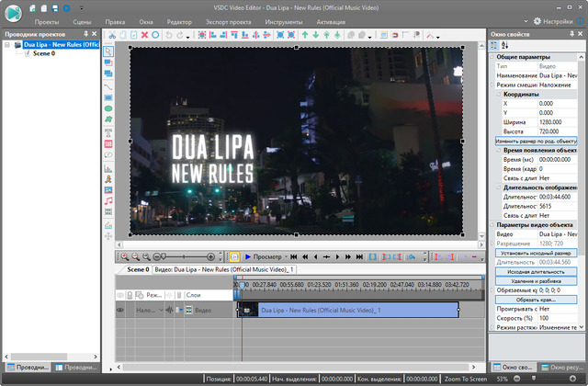Select the arrow cursor selection tool

tap(107, 51)
